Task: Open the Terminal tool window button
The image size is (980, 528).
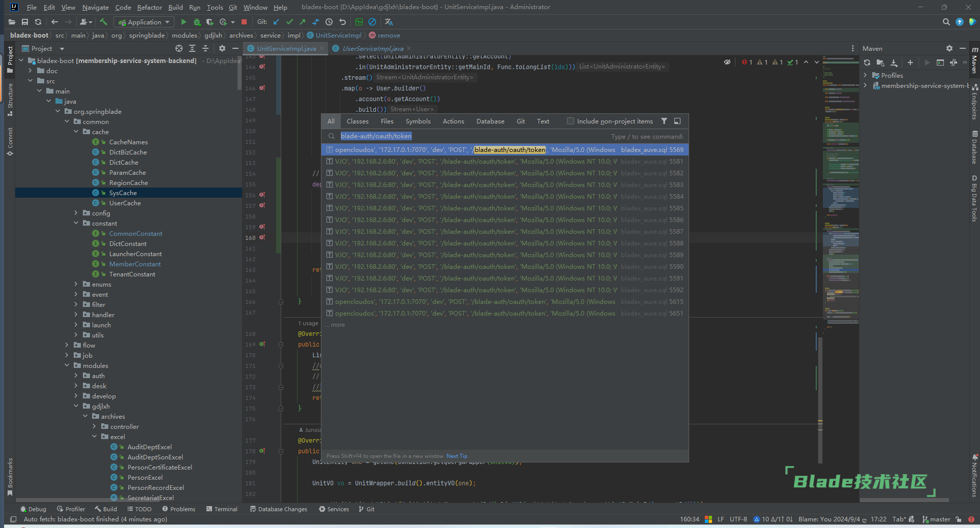Action: coord(222,509)
